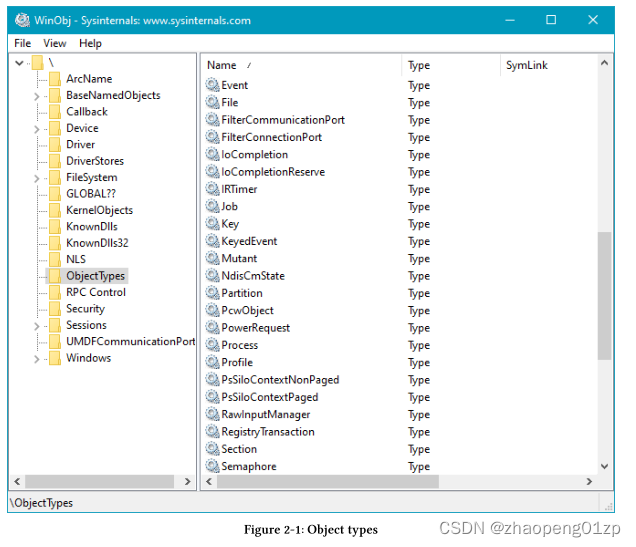Viewport: 636px width, 547px height.
Task: Click the Mutant gear icon
Action: point(212,258)
